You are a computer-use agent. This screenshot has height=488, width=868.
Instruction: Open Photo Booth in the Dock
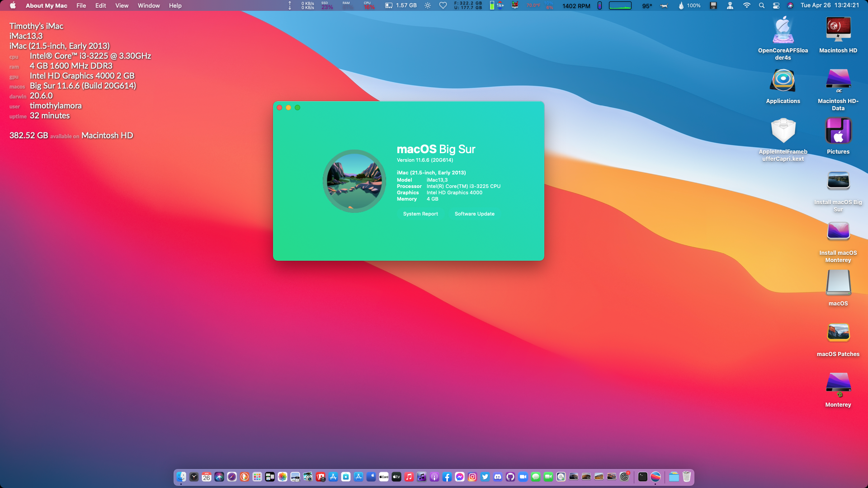coord(321,477)
